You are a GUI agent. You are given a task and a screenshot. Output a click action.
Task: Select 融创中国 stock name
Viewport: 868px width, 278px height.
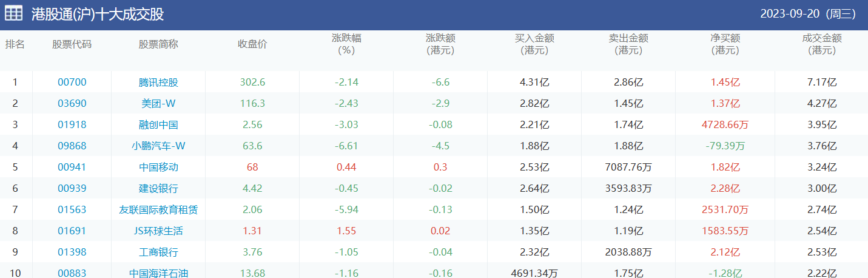[x=158, y=124]
